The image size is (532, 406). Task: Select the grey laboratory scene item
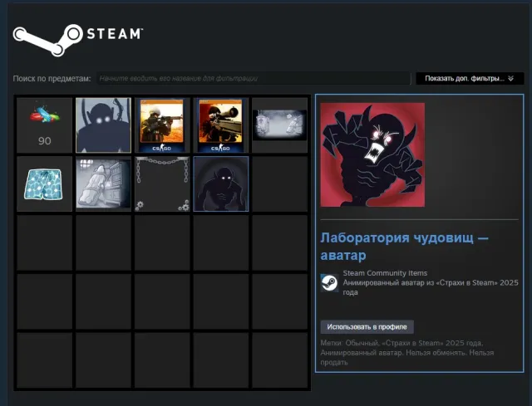click(x=103, y=184)
